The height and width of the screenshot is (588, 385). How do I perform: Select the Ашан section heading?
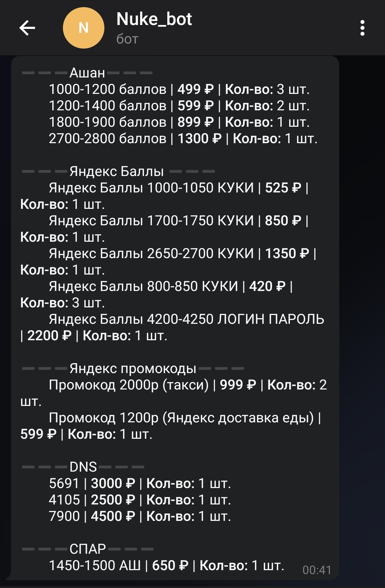[87, 73]
